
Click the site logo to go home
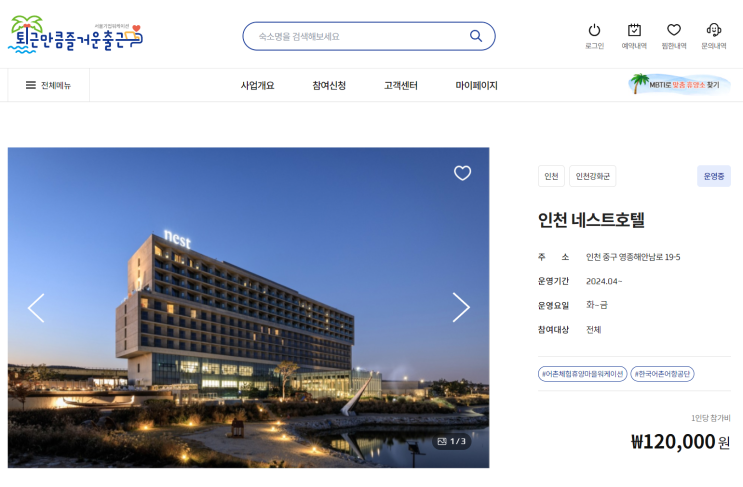click(75, 34)
